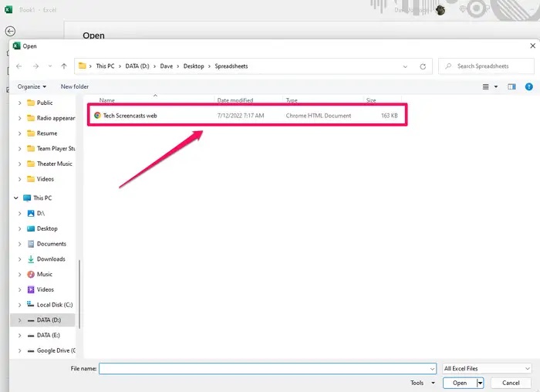This screenshot has width=540, height=392.
Task: Expand the address bar history dropdown
Action: click(405, 66)
